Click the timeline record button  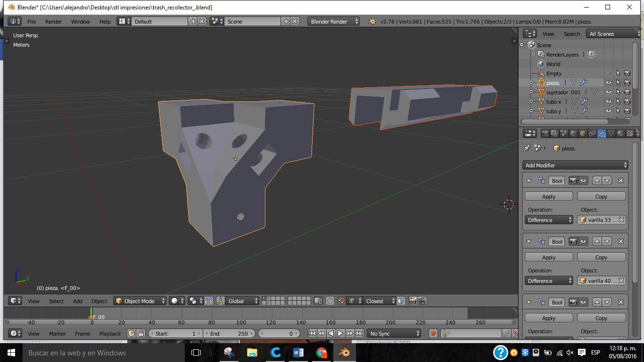point(433,333)
